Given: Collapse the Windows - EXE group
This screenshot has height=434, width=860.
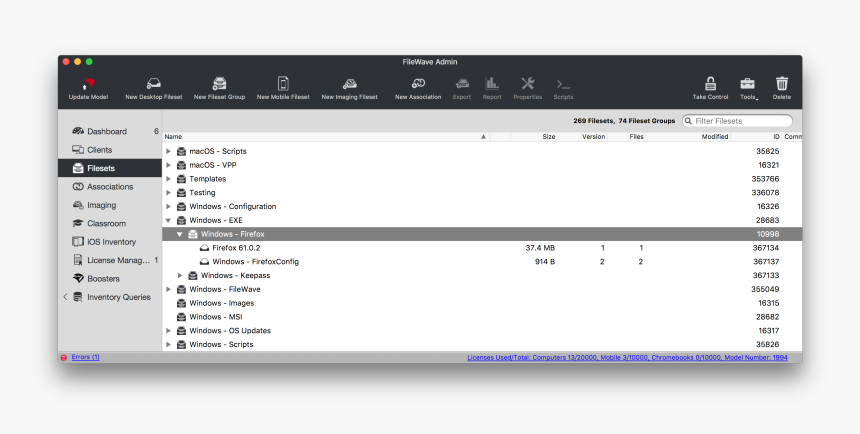Looking at the screenshot, I should tap(168, 220).
